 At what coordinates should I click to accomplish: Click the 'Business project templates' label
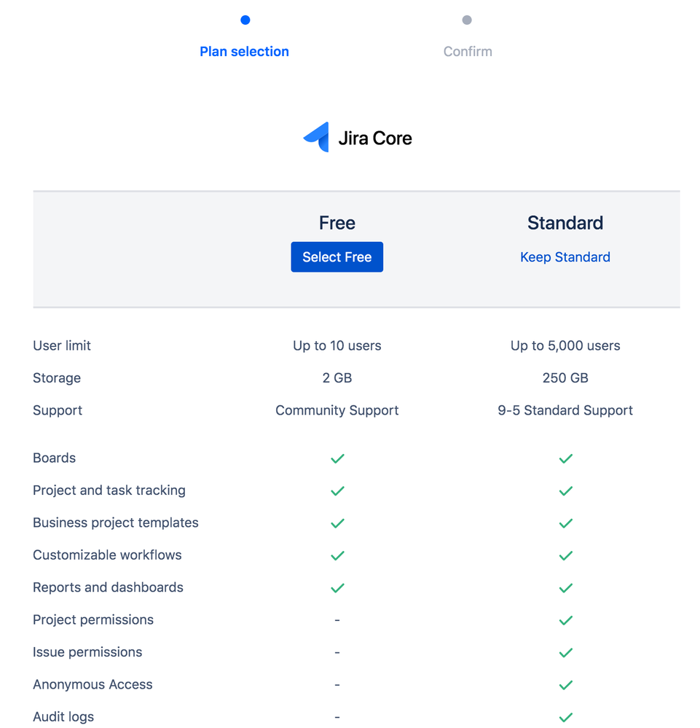pyautogui.click(x=116, y=522)
